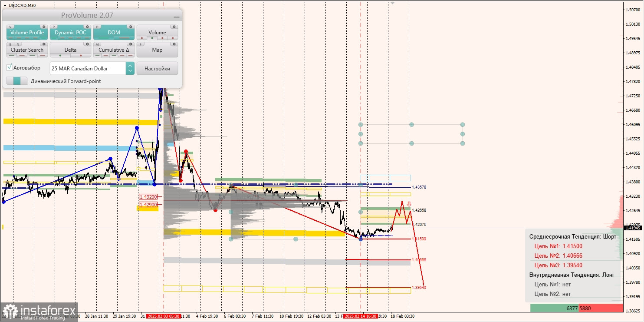Open Dynamic POC settings gear
Screen dimensions: 644x322
coord(87,27)
